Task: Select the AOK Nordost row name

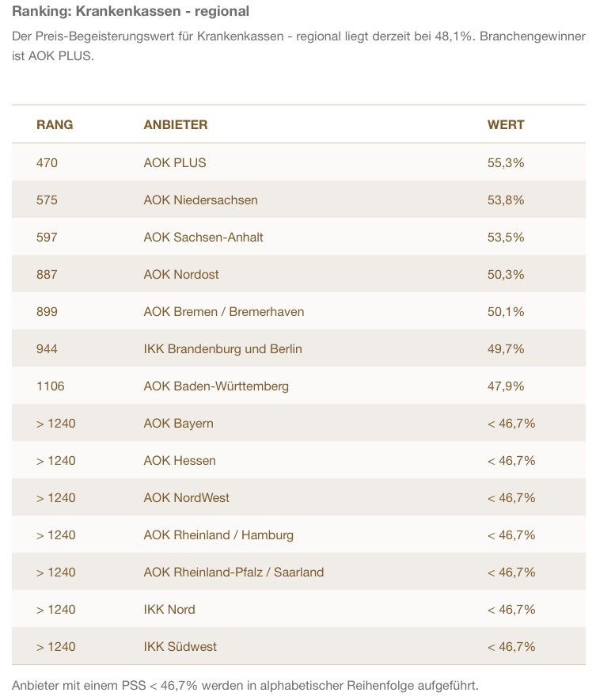Action: (181, 275)
